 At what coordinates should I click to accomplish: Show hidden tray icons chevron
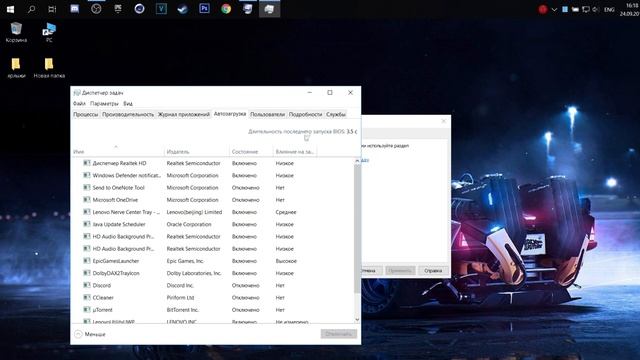pyautogui.click(x=554, y=9)
